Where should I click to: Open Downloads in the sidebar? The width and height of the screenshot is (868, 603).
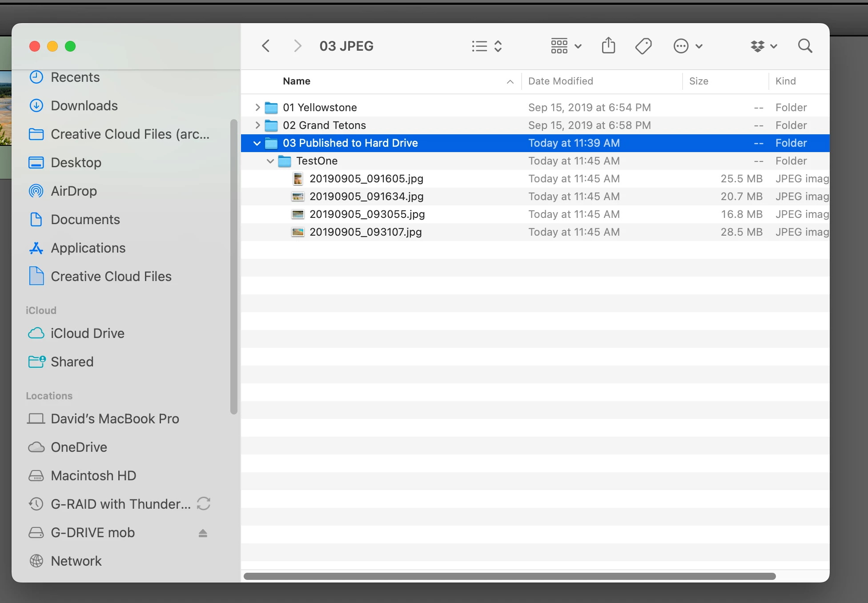tap(84, 106)
